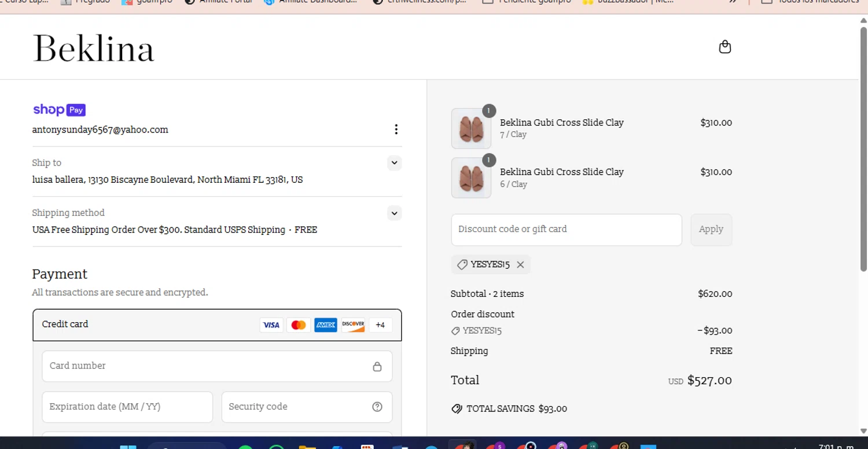Click 'All transactions are secure and encrypted.'
The width and height of the screenshot is (868, 449).
pyautogui.click(x=120, y=293)
